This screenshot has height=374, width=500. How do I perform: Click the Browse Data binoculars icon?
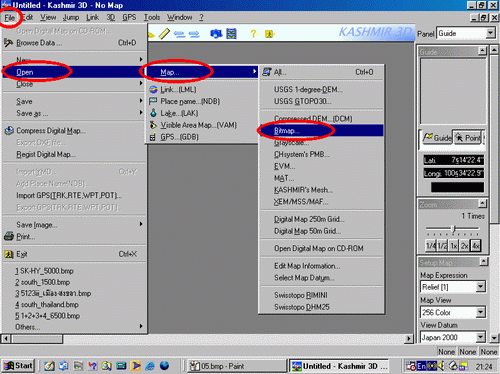(x=9, y=43)
